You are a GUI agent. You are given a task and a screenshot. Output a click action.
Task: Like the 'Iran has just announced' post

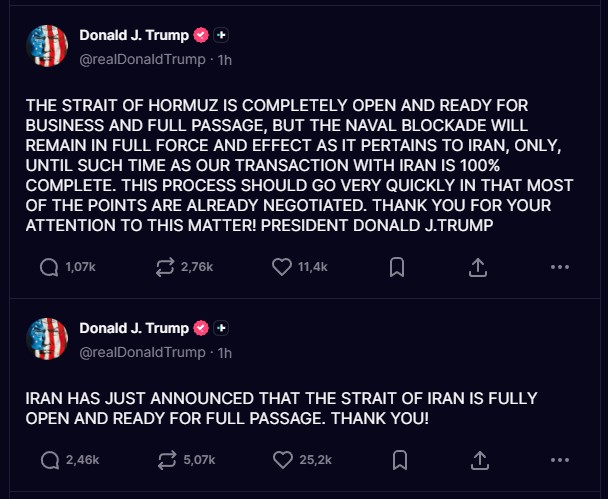click(284, 460)
